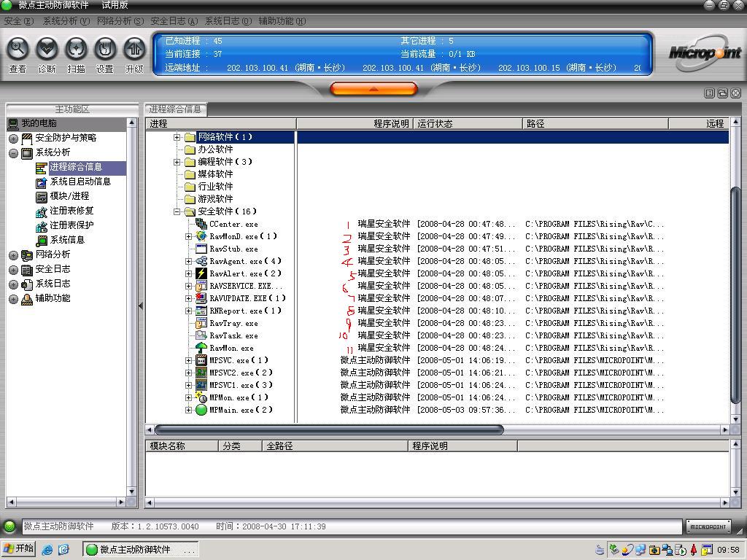Expand 系统日志 in sidebar

click(13, 285)
